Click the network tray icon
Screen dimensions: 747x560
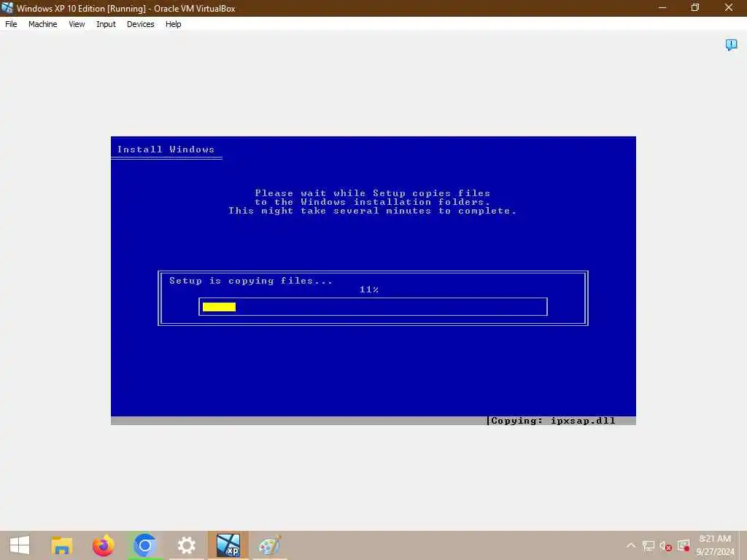point(648,545)
